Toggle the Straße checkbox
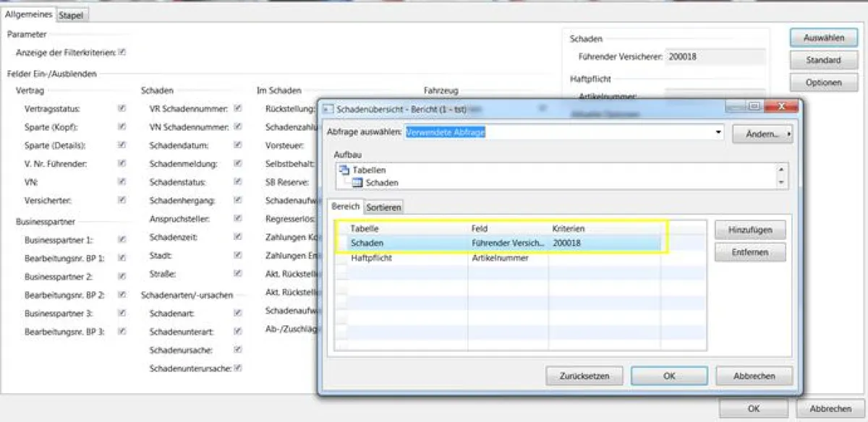The width and height of the screenshot is (868, 422). point(238,273)
